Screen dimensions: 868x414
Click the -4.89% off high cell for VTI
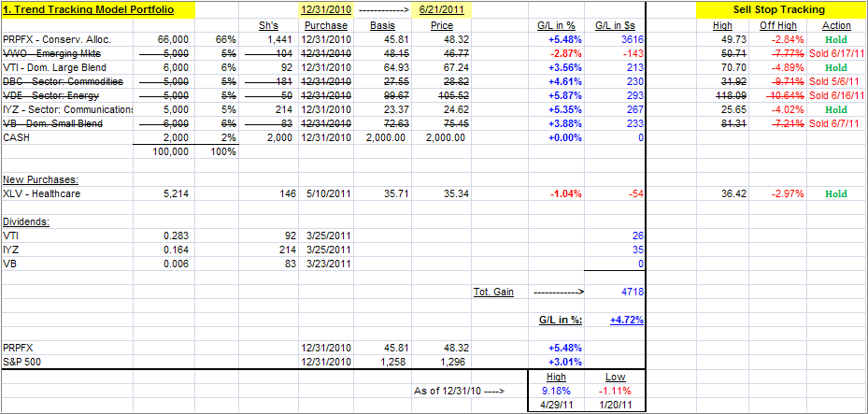tap(786, 68)
